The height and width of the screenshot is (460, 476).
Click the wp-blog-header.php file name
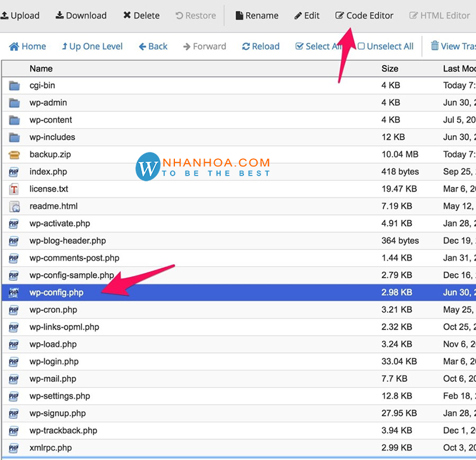(x=68, y=241)
